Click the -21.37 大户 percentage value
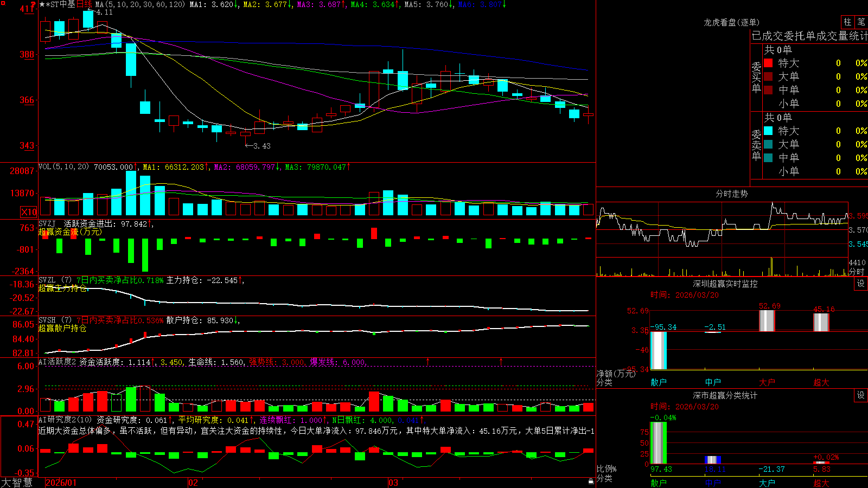Viewport: 868px width, 488px height. point(771,469)
